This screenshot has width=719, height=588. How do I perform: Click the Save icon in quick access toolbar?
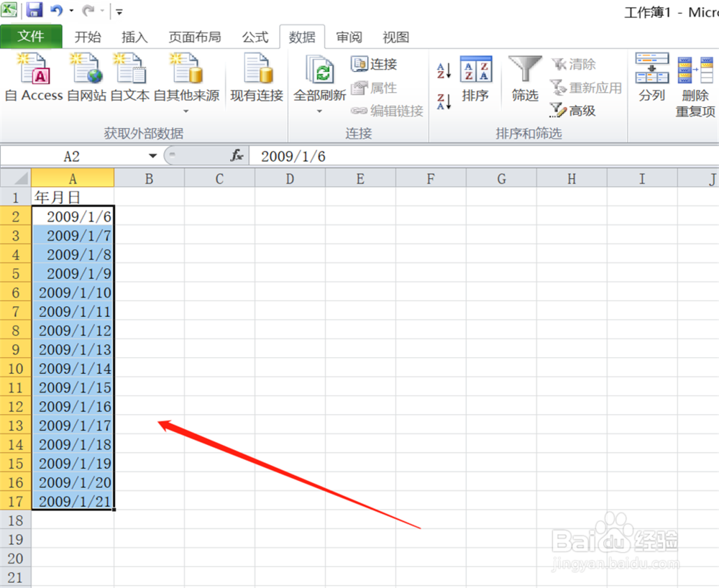click(x=35, y=9)
